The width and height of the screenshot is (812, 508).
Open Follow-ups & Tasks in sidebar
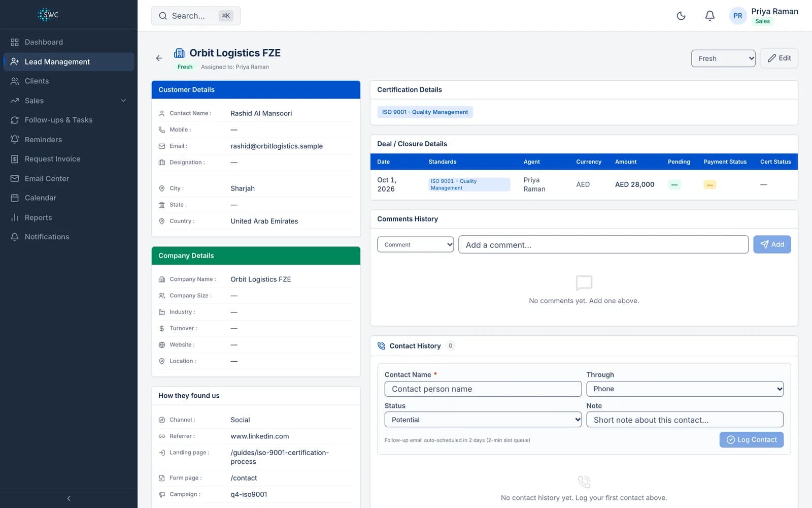point(69,120)
